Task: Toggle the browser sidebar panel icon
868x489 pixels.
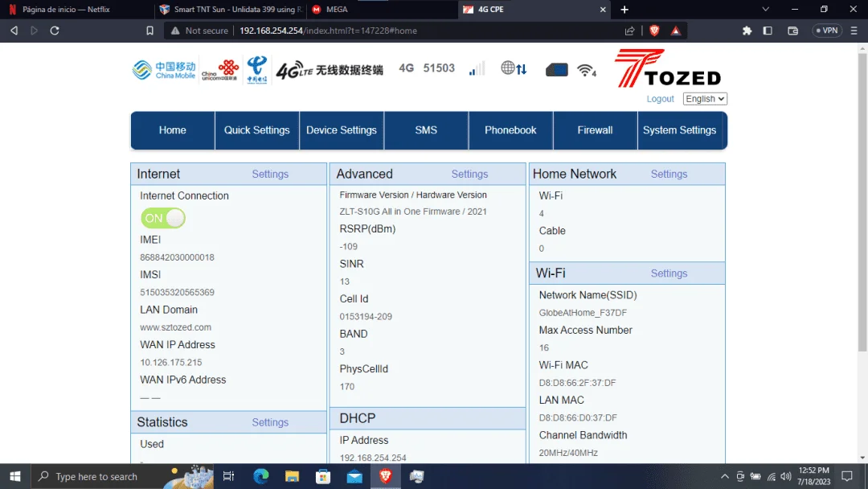Action: coord(768,31)
